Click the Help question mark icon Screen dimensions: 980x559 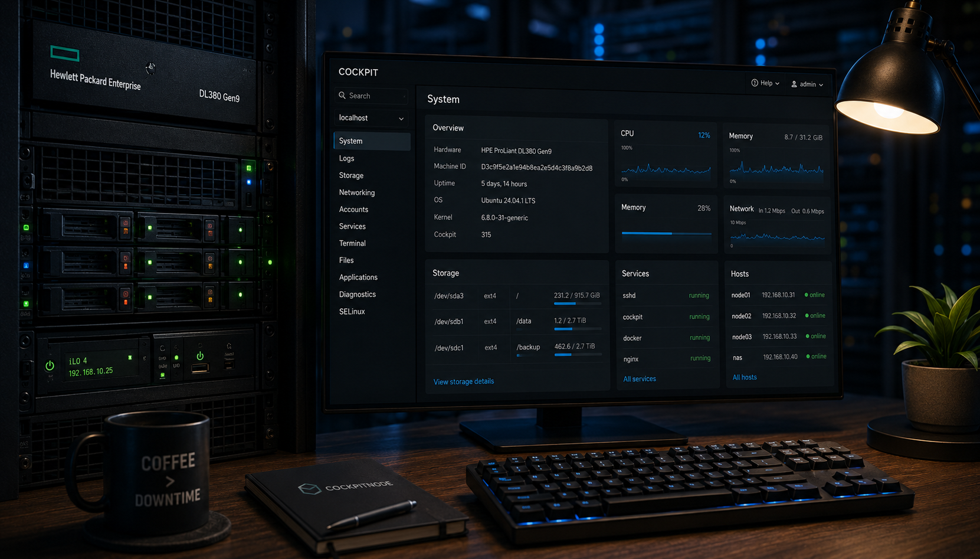tap(755, 83)
